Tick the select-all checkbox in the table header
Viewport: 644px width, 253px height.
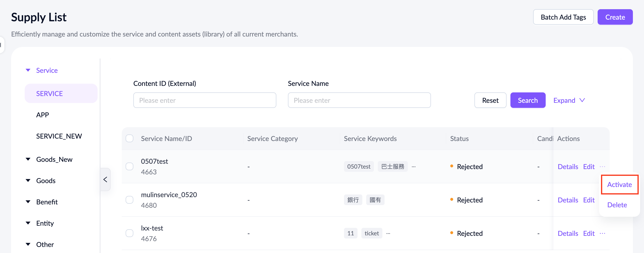(x=129, y=138)
